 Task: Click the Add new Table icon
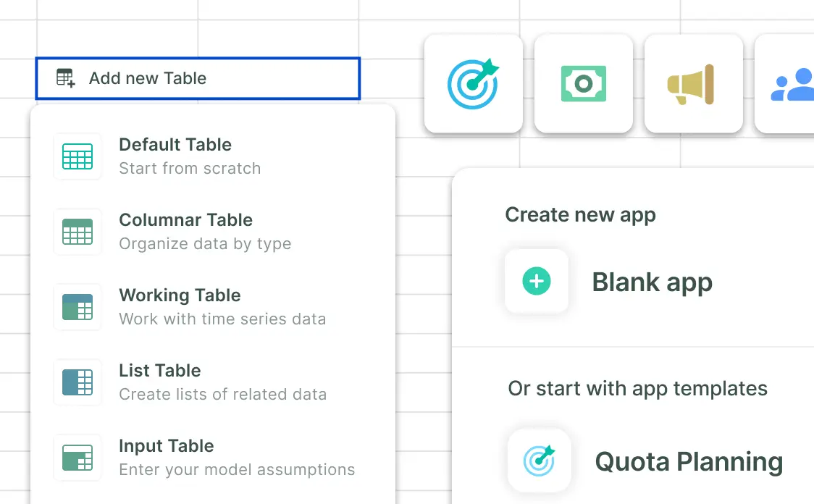(x=66, y=78)
